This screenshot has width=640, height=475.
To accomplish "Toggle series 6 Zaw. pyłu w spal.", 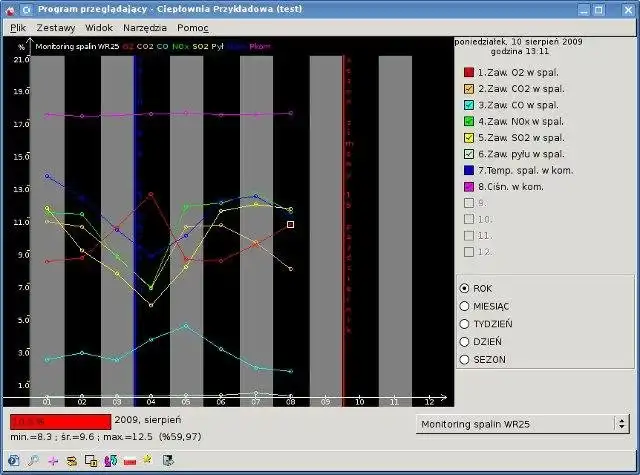I will pyautogui.click(x=469, y=154).
